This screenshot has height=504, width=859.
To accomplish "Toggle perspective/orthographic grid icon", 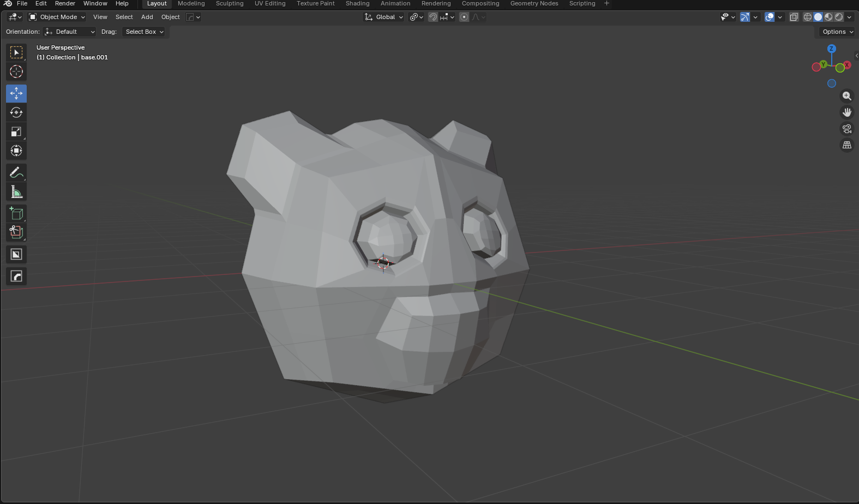I will coord(847,145).
